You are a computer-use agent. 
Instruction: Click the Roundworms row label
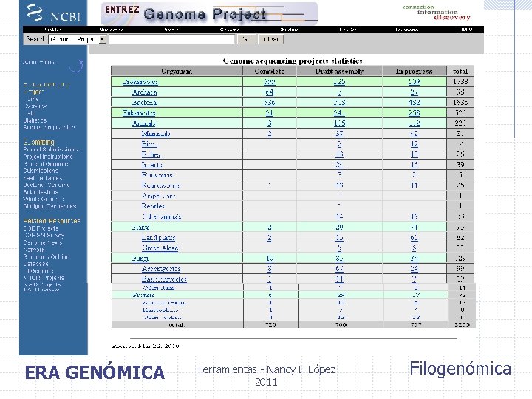tap(161, 185)
